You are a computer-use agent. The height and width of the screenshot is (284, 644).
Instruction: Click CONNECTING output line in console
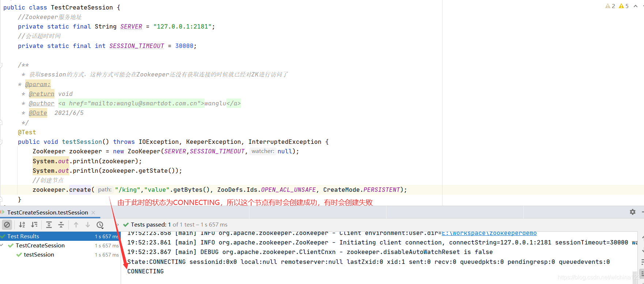pos(146,271)
